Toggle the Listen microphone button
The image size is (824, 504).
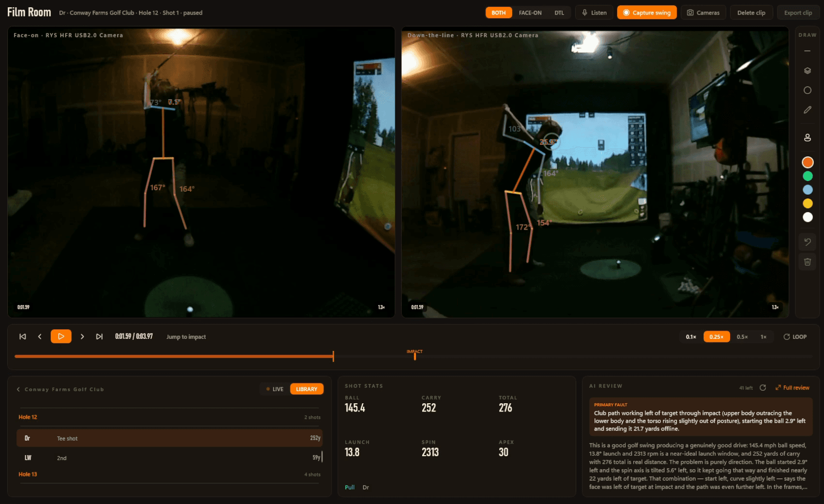tap(595, 13)
